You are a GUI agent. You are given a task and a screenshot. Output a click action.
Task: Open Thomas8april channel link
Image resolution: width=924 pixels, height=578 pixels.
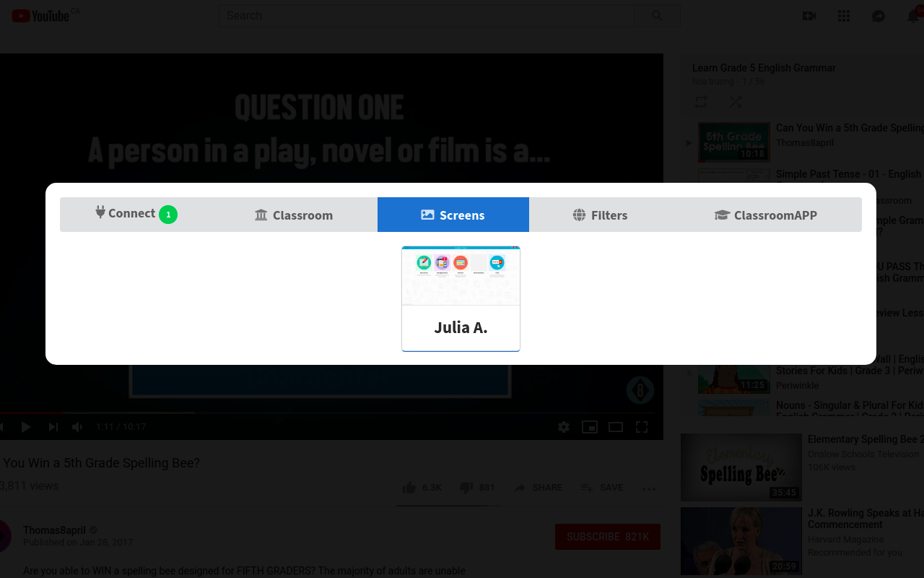[54, 530]
